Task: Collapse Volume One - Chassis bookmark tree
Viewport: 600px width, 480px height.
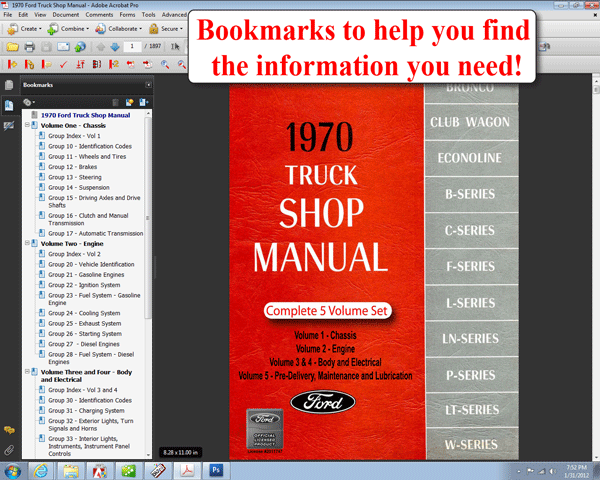Action: pyautogui.click(x=27, y=125)
